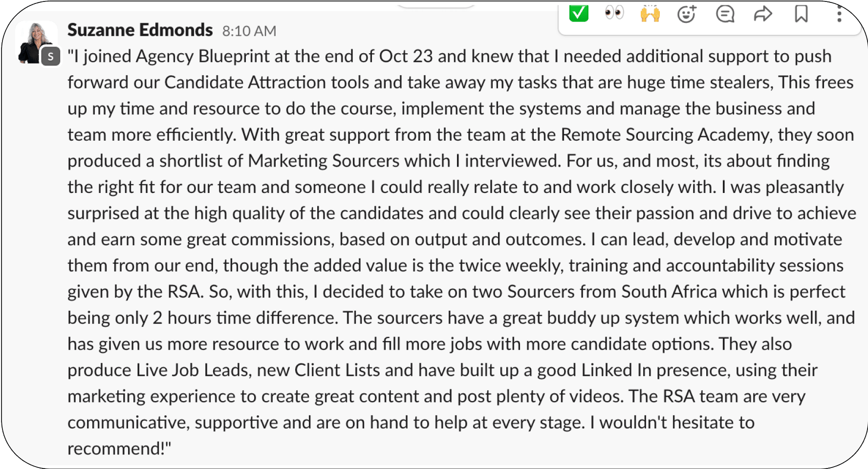Screen dimensions: 868x469
Task: React with the green check mark emoji
Action: coord(579,13)
